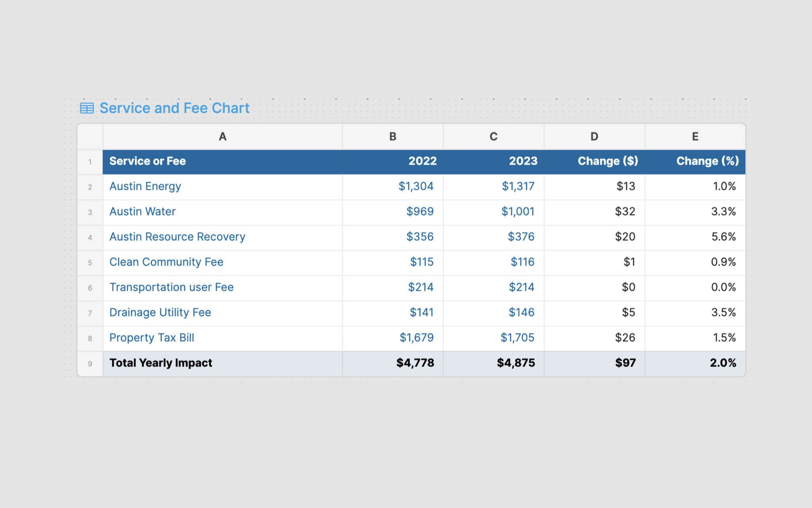
Task: Select row number 7 header
Action: pyautogui.click(x=90, y=313)
